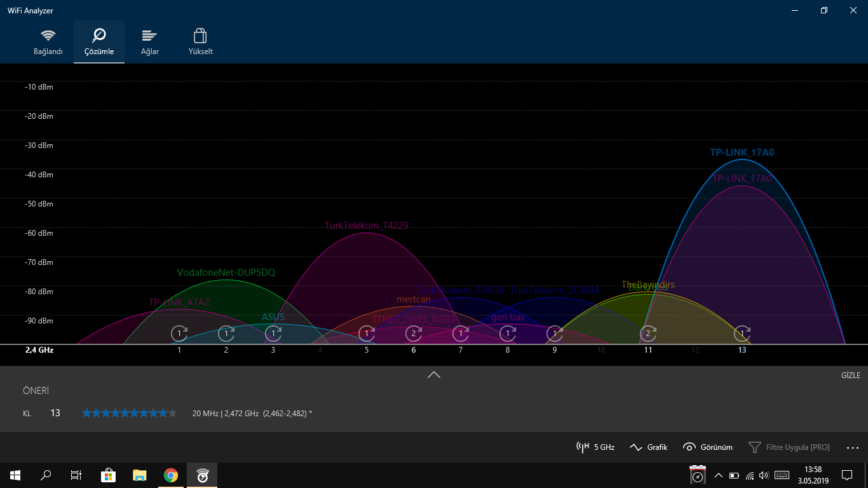Image resolution: width=868 pixels, height=488 pixels.
Task: Click the circular indicator above channel 3
Action: click(x=273, y=333)
